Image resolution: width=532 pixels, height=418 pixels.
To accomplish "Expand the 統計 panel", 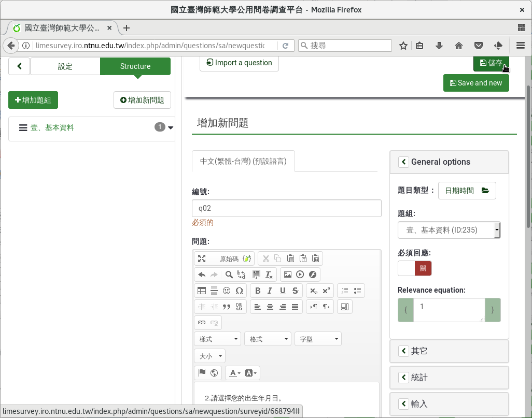I will tap(404, 377).
